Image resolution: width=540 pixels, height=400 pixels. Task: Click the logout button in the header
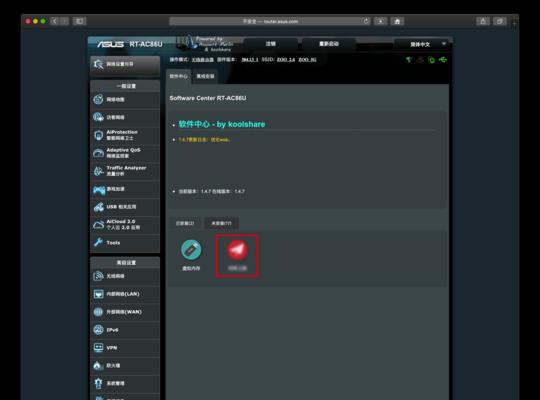click(271, 44)
